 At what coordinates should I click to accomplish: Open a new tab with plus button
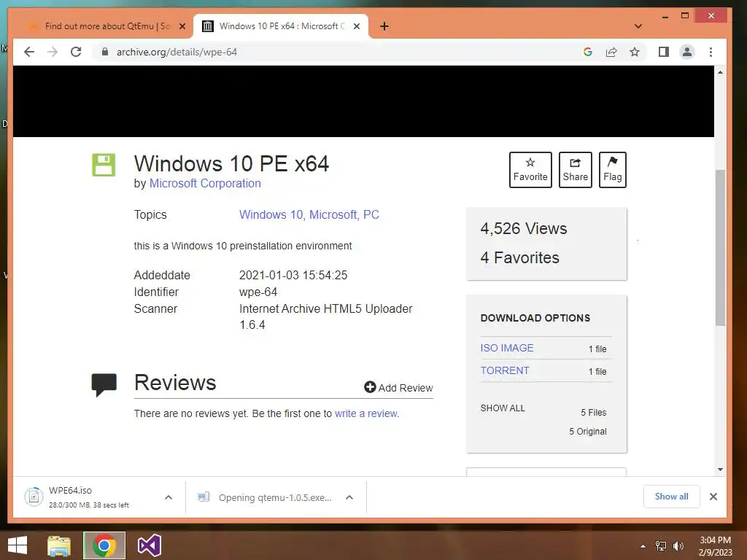(x=384, y=26)
